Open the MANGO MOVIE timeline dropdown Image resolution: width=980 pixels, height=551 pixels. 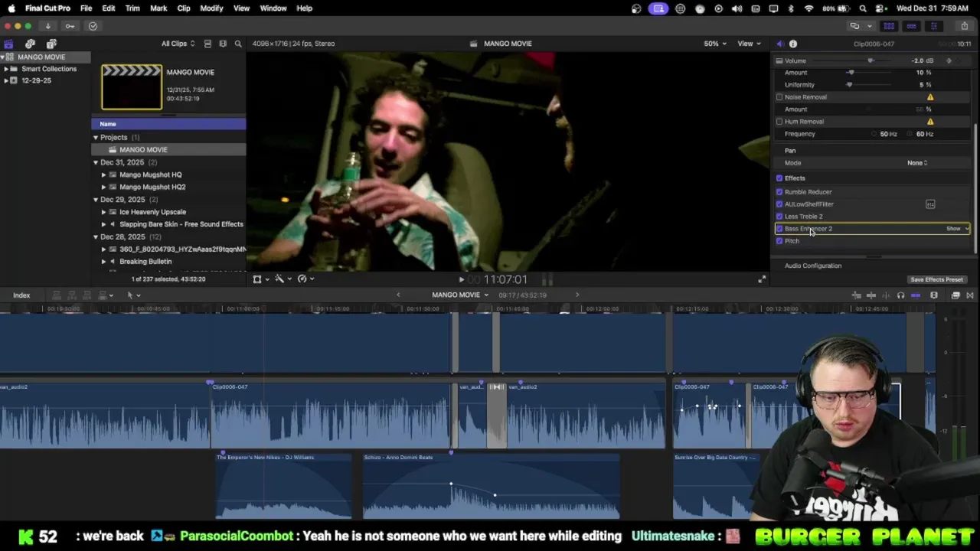click(x=460, y=295)
